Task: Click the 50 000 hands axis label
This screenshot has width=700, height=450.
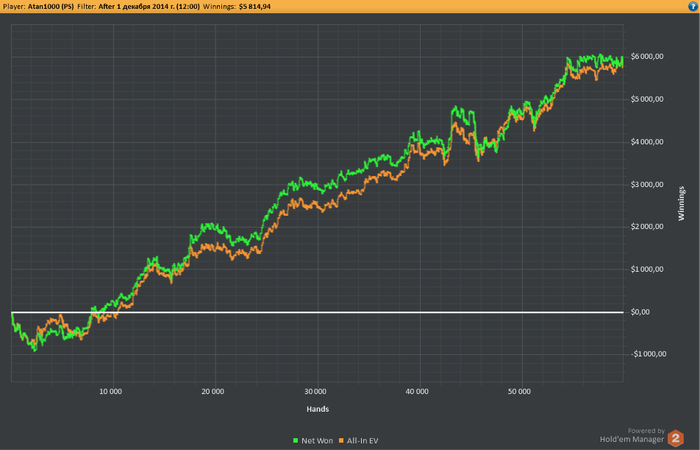Action: click(519, 392)
